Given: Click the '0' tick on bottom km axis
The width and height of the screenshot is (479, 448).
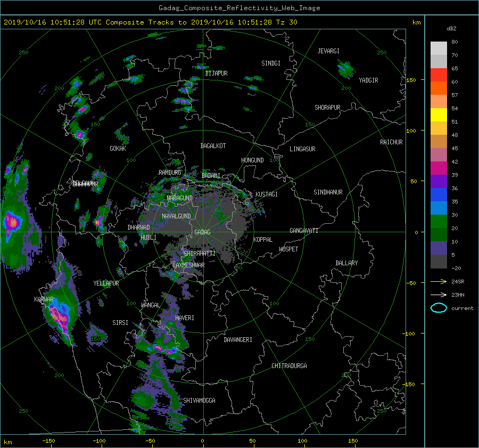Looking at the screenshot, I should pos(203,441).
